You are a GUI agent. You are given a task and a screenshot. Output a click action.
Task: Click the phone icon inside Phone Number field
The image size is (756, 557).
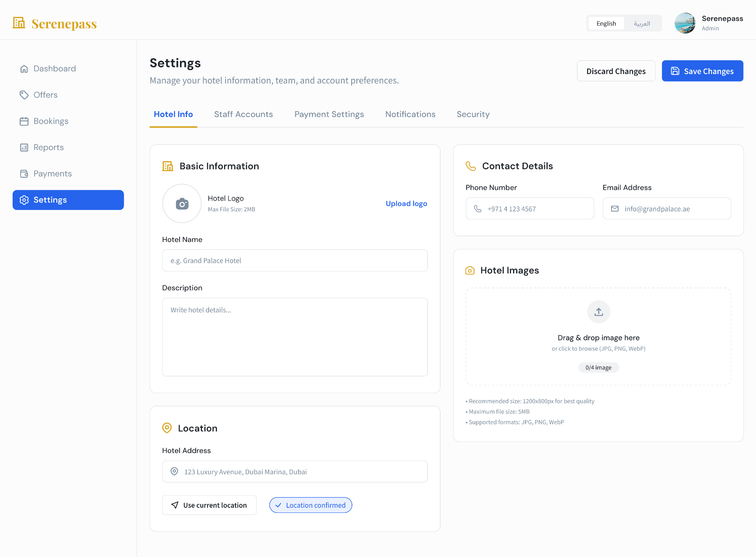478,209
